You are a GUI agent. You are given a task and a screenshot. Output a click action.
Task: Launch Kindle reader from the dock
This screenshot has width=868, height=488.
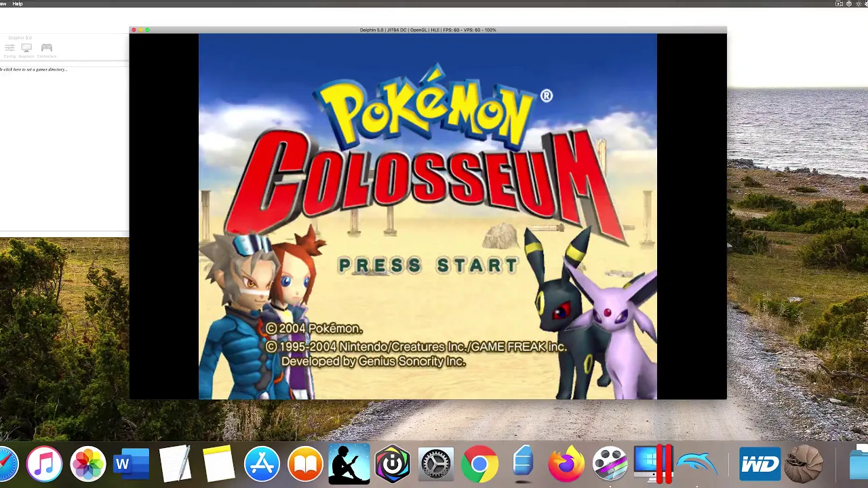click(x=349, y=464)
